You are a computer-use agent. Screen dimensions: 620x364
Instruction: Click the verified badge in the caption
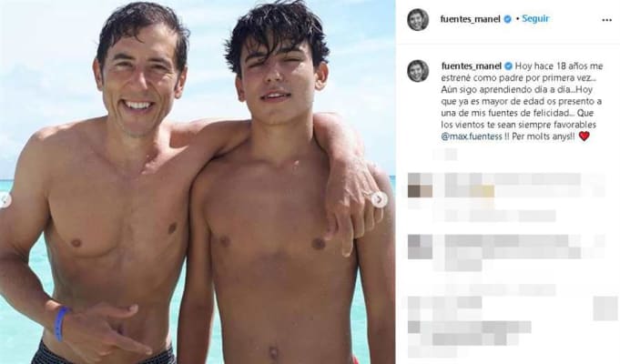point(508,66)
